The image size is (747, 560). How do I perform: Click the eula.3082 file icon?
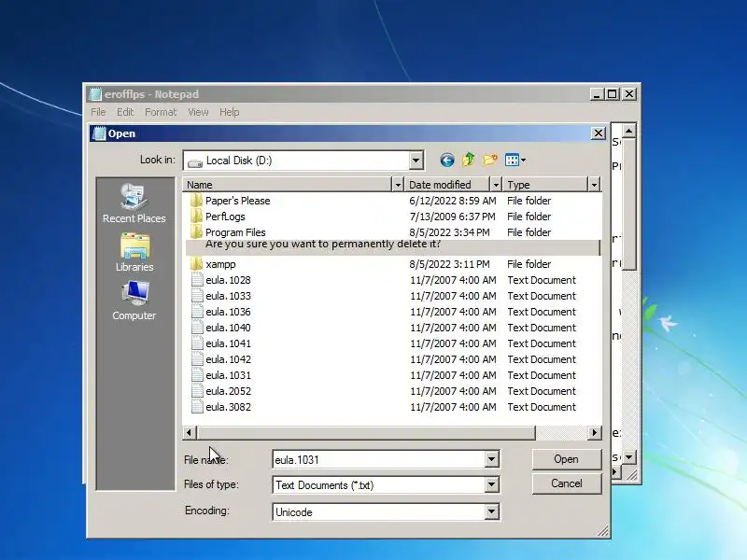(197, 407)
